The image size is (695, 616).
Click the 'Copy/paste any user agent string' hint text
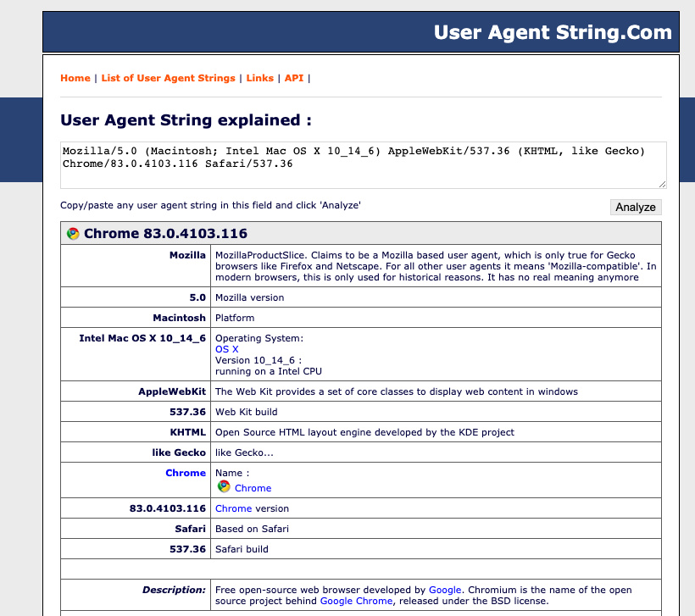[210, 205]
